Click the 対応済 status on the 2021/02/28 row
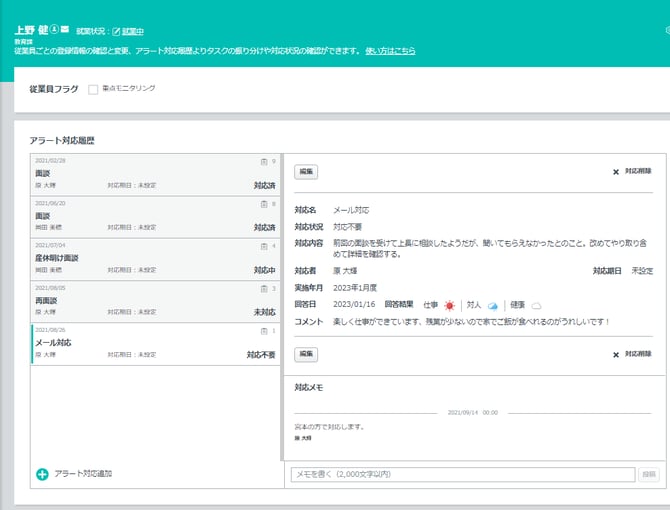The width and height of the screenshot is (670, 510). (264, 185)
